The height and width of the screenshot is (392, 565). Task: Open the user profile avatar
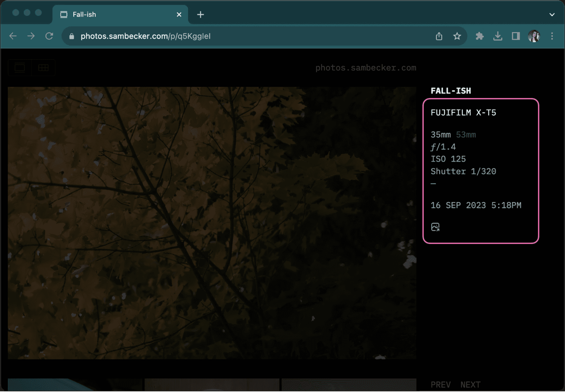coord(534,36)
